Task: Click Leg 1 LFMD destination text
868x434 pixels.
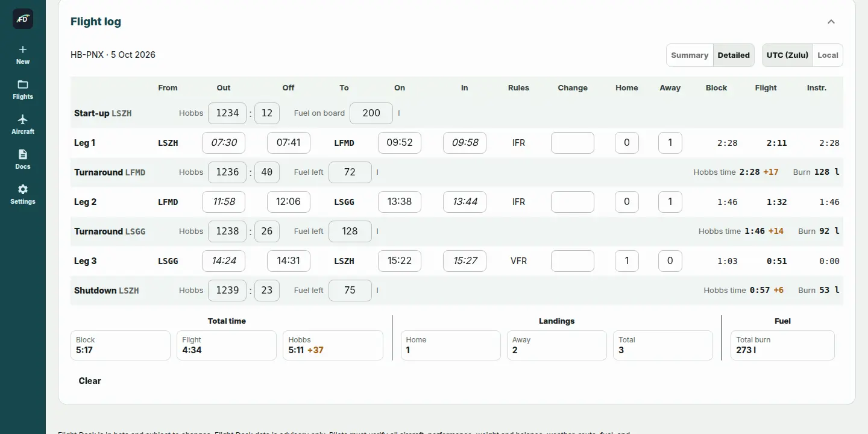Action: (x=344, y=143)
